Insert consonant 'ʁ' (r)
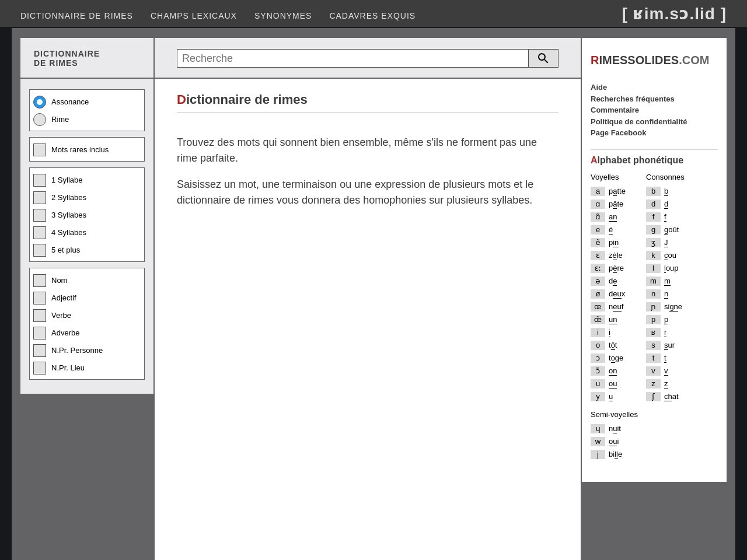 click(653, 332)
